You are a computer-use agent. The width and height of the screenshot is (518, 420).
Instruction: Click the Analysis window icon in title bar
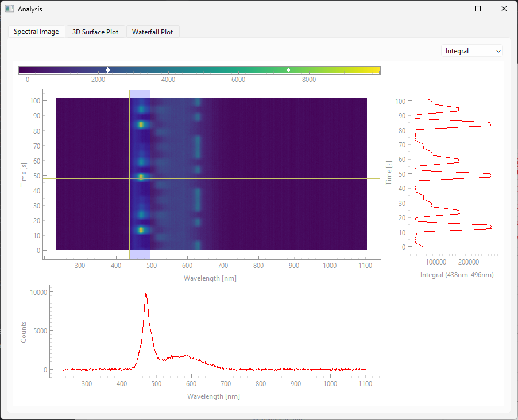click(9, 9)
